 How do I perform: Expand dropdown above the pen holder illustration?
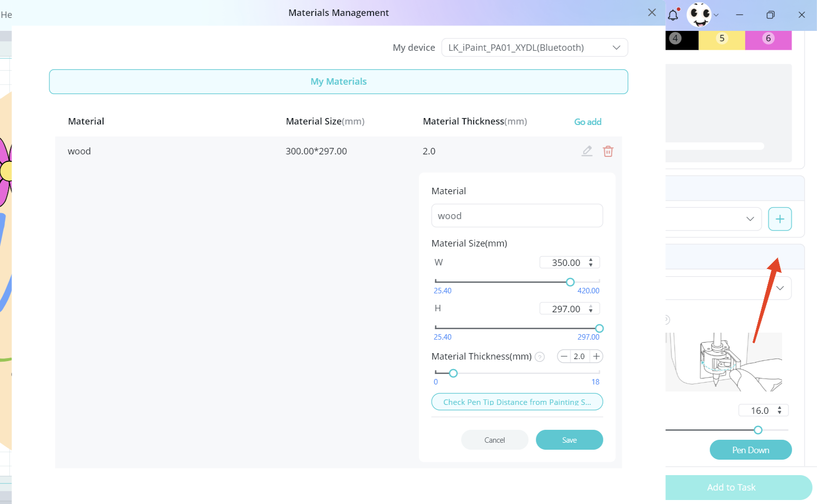[780, 288]
